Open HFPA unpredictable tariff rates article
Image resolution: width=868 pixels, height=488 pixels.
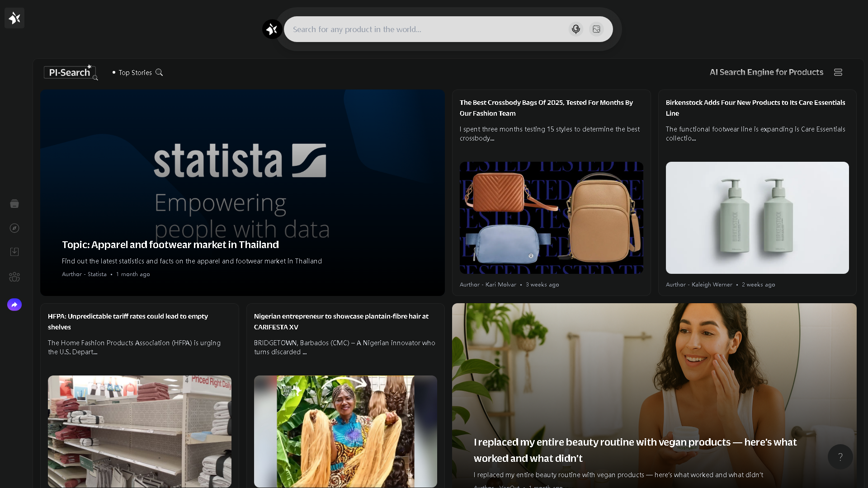tap(128, 322)
